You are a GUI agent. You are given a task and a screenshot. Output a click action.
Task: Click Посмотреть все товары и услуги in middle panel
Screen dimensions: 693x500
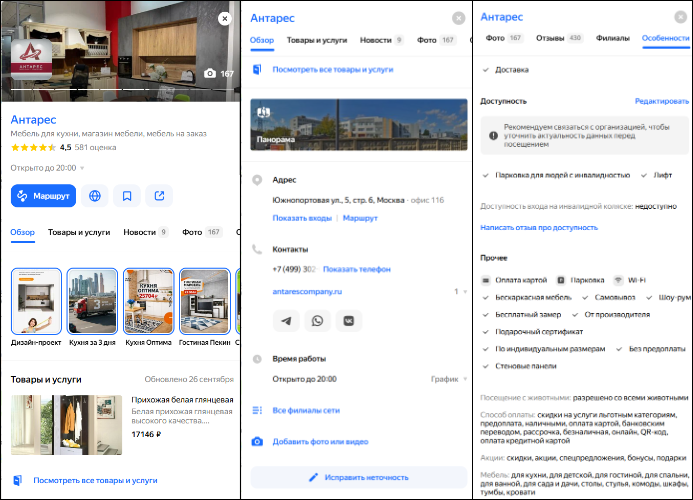(332, 69)
